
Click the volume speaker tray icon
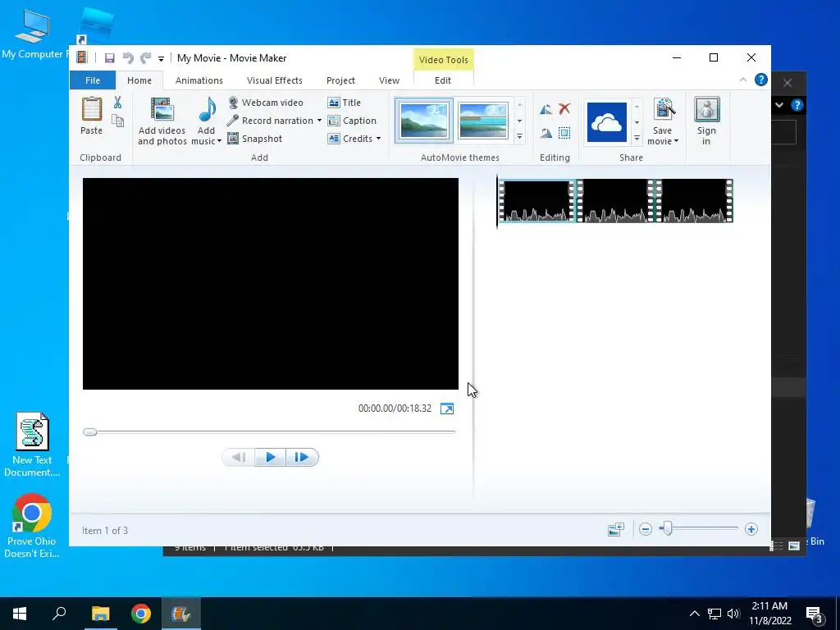tap(733, 614)
